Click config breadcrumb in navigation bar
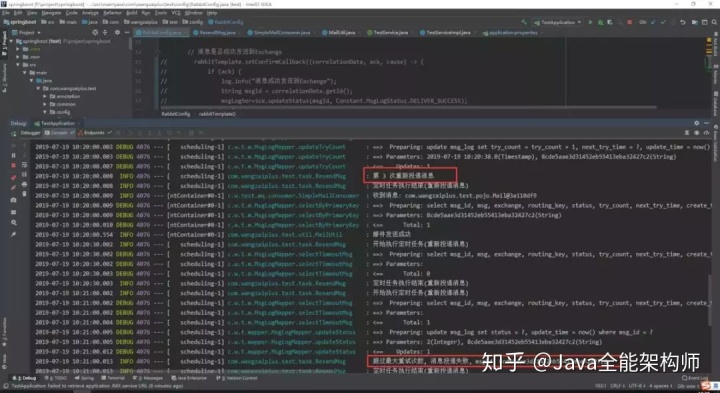 click(x=192, y=22)
